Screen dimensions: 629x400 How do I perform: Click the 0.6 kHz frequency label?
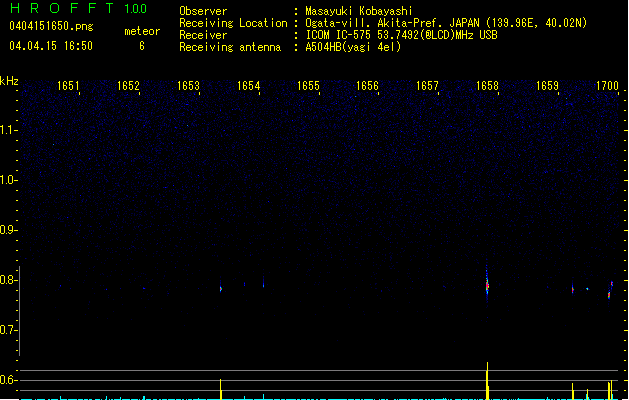[8, 380]
